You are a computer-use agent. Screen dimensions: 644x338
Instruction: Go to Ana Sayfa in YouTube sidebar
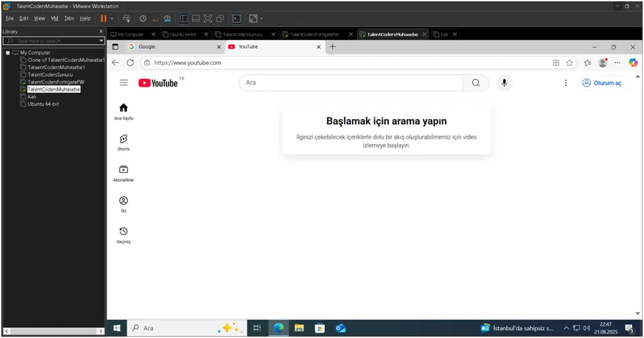123,112
